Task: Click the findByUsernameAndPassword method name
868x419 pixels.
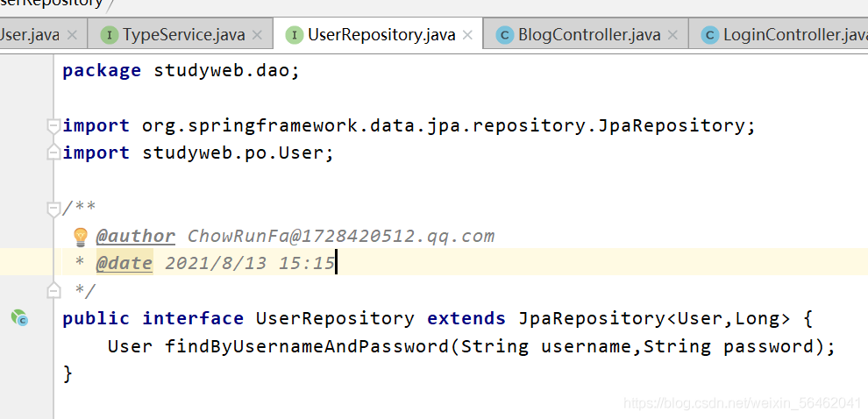Action: coord(307,346)
